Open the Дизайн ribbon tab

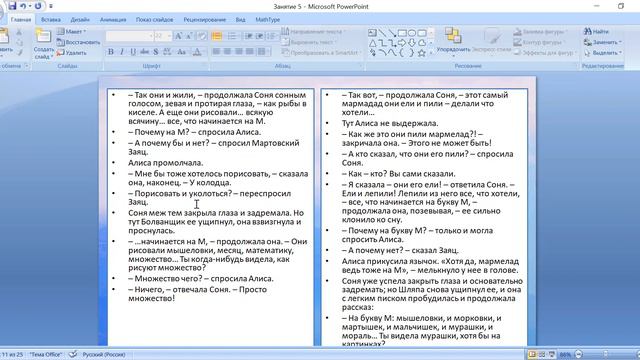pyautogui.click(x=80, y=19)
